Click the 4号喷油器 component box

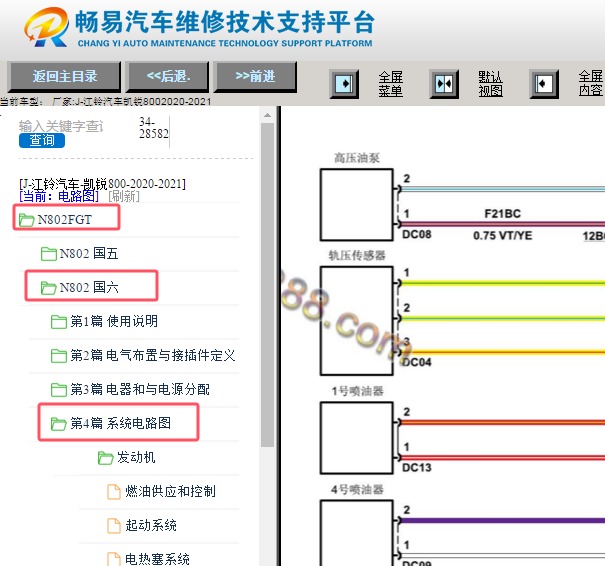tap(357, 533)
